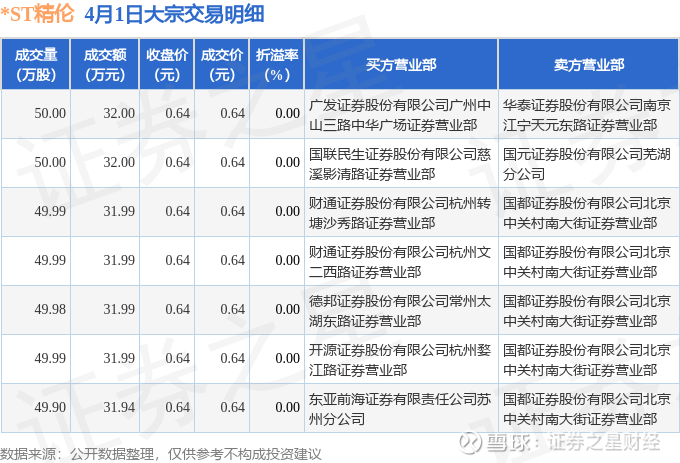Select the 买方营业部 column header
Image resolution: width=680 pixels, height=463 pixels.
(x=401, y=64)
